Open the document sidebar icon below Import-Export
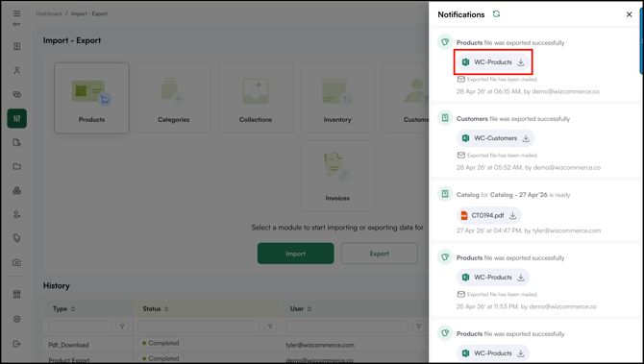The height and width of the screenshot is (364, 644). pyautogui.click(x=17, y=143)
